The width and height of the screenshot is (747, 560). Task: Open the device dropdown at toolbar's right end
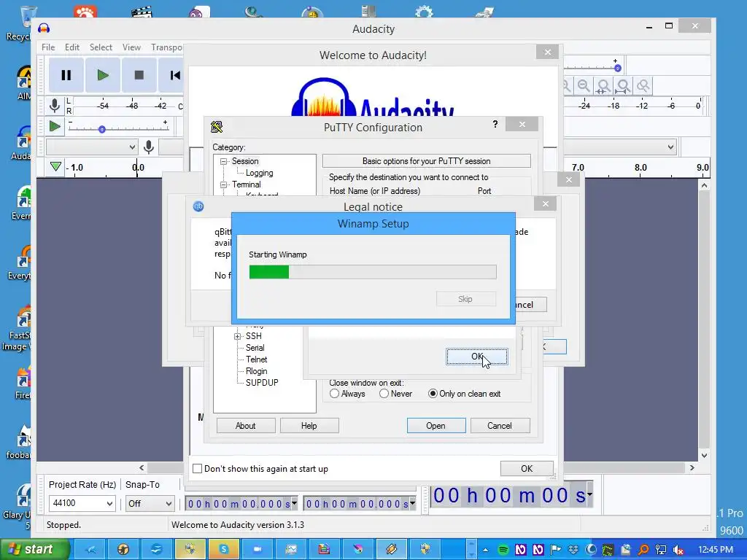click(671, 147)
